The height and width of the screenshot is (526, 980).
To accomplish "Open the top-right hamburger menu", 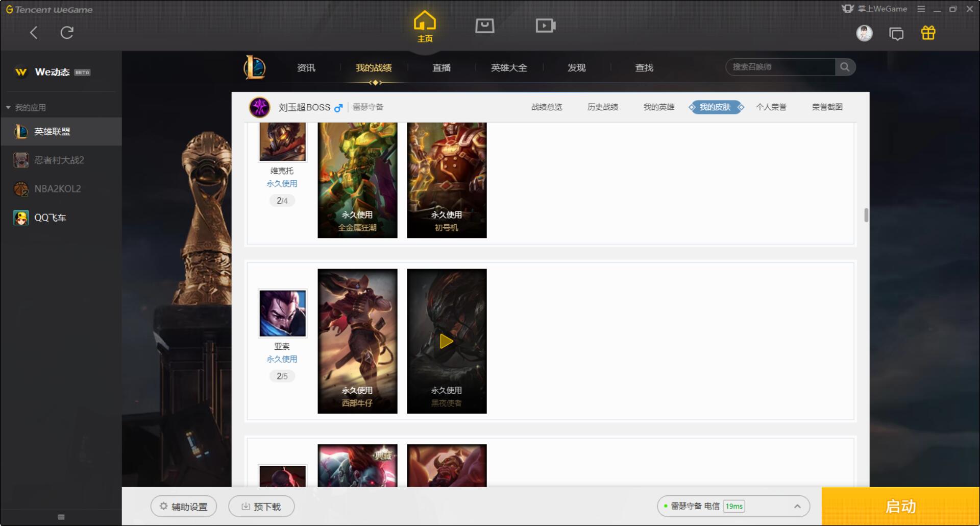I will click(x=921, y=9).
